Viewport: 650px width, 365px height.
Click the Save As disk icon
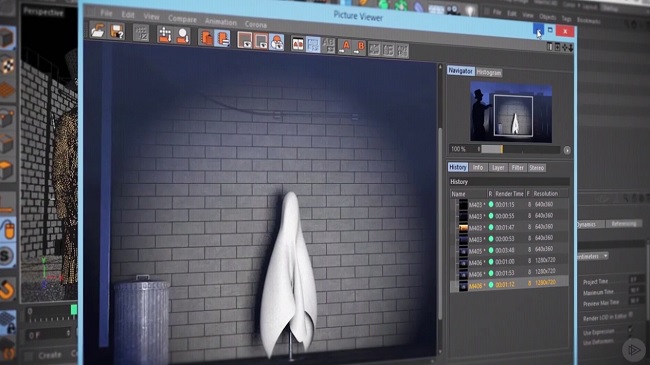117,32
